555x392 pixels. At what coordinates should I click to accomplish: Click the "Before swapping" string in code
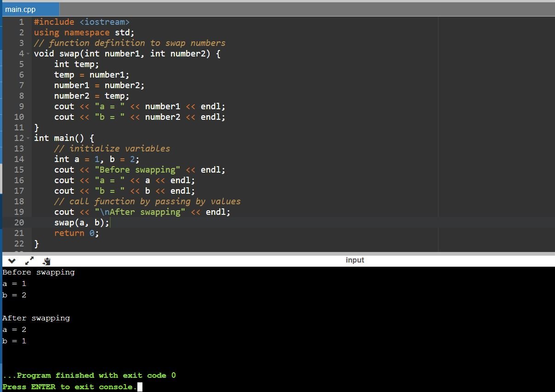(x=137, y=170)
